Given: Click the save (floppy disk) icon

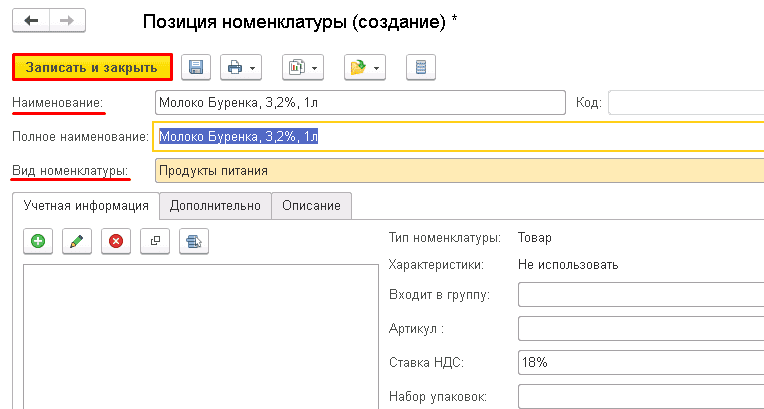Looking at the screenshot, I should 196,67.
